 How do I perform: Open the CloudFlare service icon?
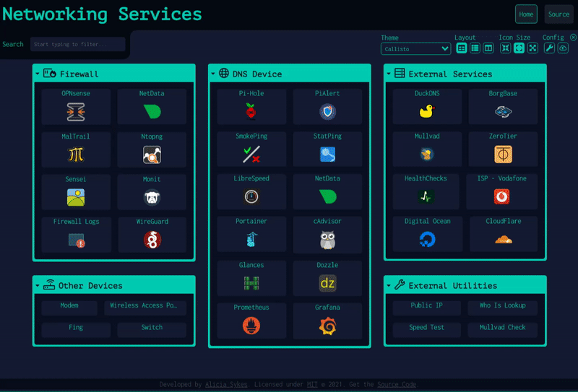(503, 240)
